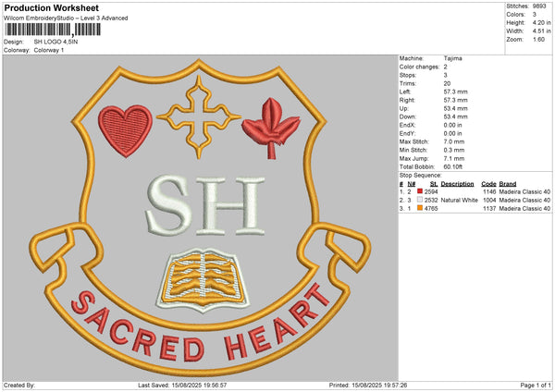
Task: Click the Max Jump value 7.1 mm
Action: pyautogui.click(x=454, y=158)
